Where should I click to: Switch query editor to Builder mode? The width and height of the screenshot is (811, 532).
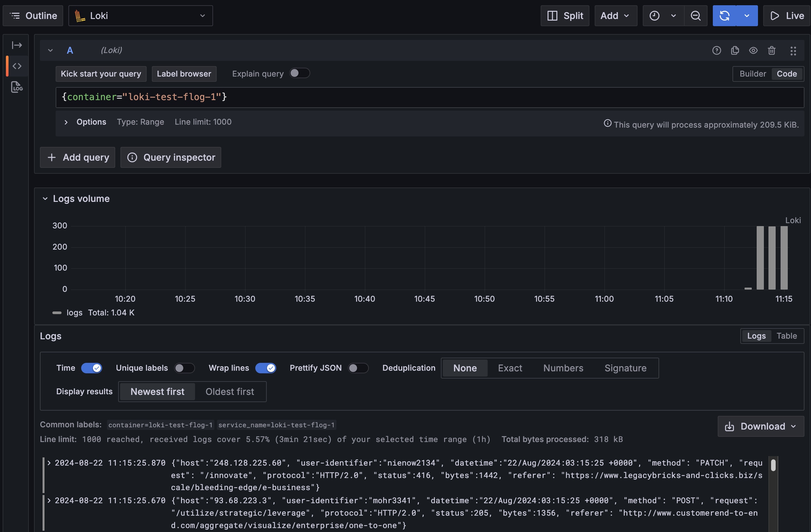pos(752,74)
